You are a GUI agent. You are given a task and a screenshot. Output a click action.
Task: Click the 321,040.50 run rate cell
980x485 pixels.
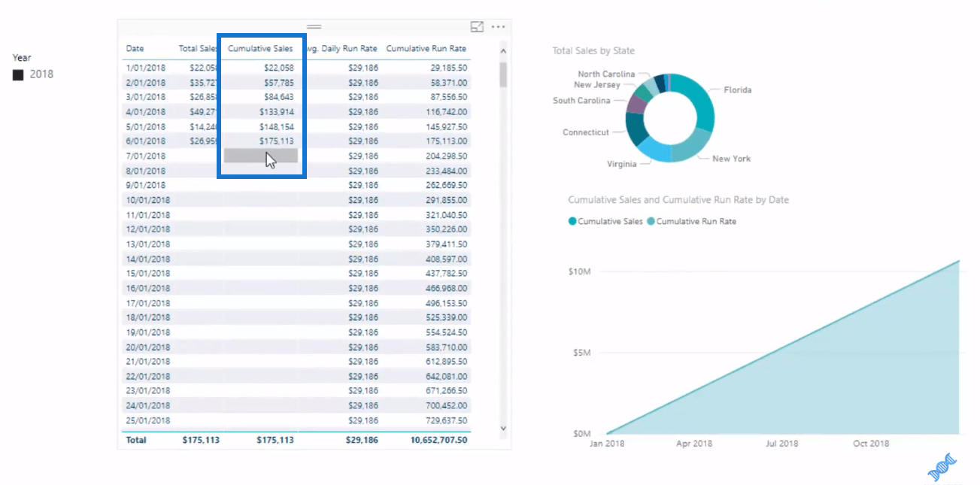[x=447, y=215]
